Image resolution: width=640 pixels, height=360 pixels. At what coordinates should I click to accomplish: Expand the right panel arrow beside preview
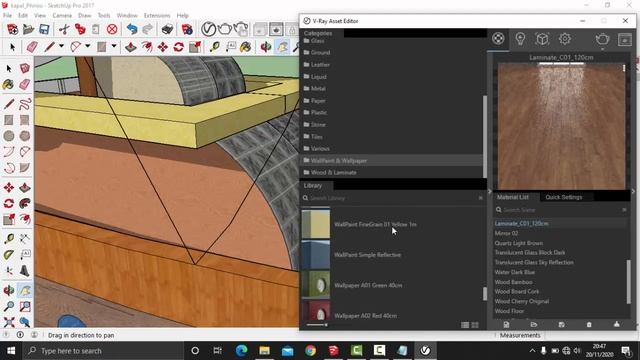(x=633, y=191)
